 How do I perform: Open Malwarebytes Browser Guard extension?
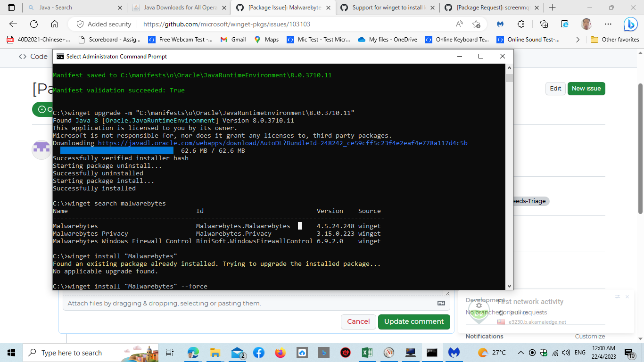coord(500,24)
